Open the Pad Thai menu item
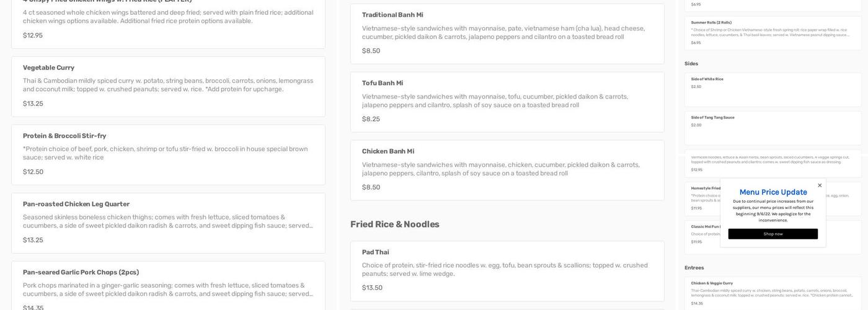Screen dimensions: 868x310 [x=507, y=270]
